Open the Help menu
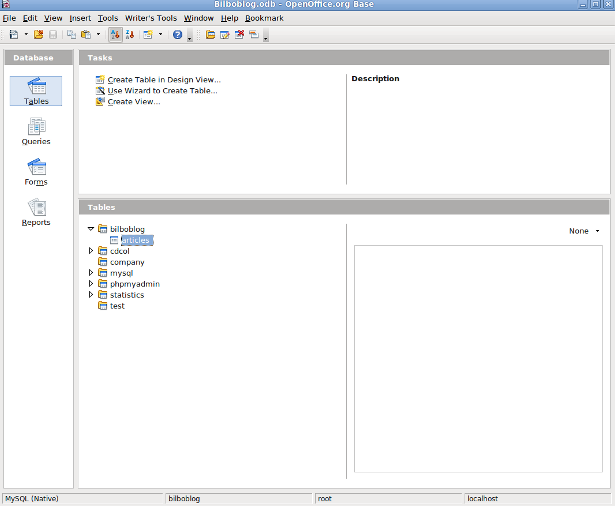The width and height of the screenshot is (615, 506). 229,18
